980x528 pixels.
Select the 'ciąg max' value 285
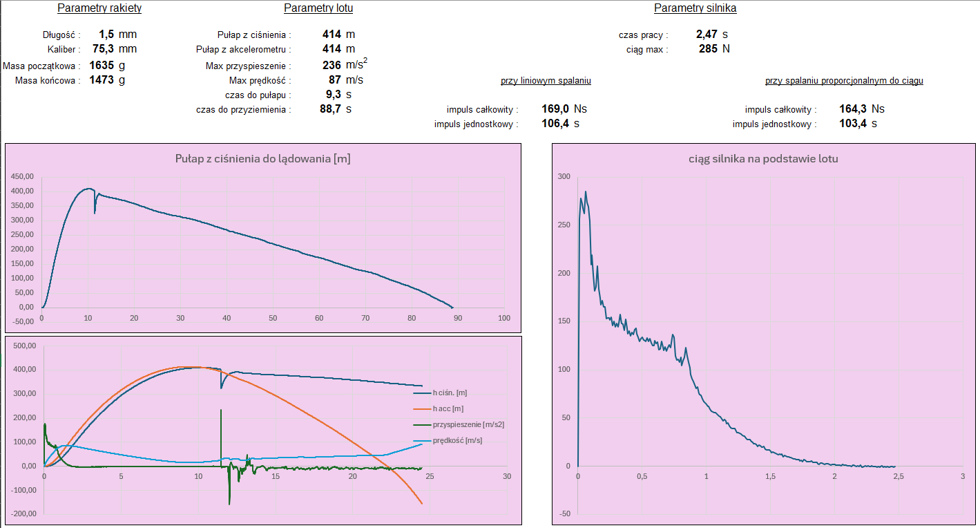(x=707, y=49)
